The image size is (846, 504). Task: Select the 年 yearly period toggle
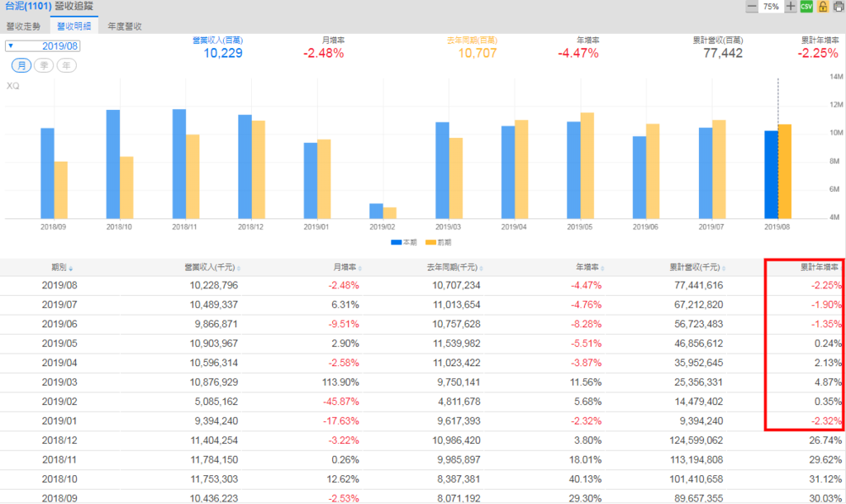coord(66,65)
